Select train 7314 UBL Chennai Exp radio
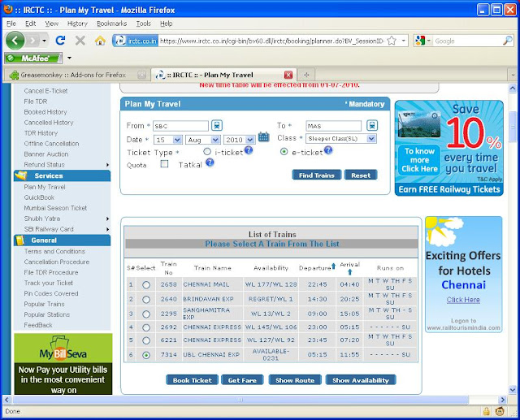Image resolution: width=520 pixels, height=420 pixels. pos(146,355)
